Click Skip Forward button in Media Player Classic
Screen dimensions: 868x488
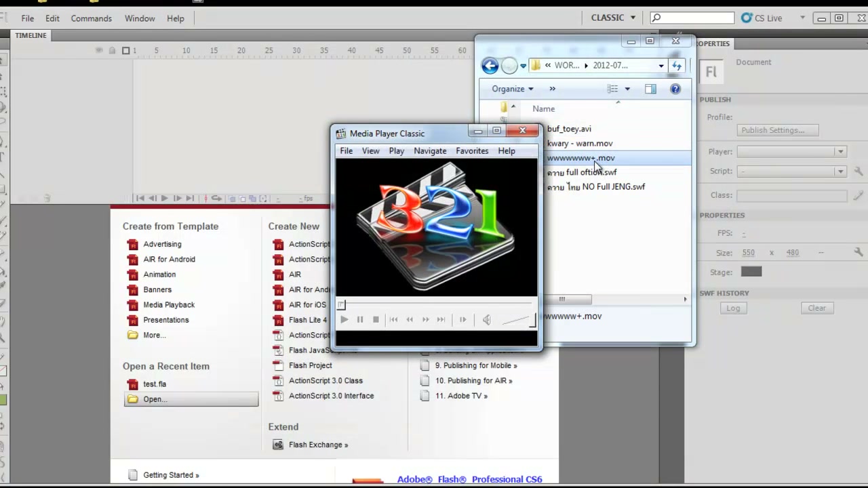[441, 320]
